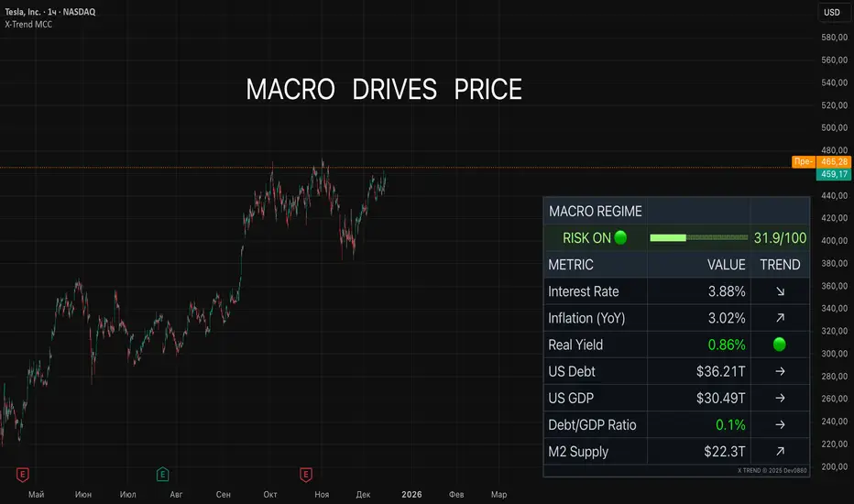Click the Окт label on time axis
854x504 pixels.
tap(270, 494)
